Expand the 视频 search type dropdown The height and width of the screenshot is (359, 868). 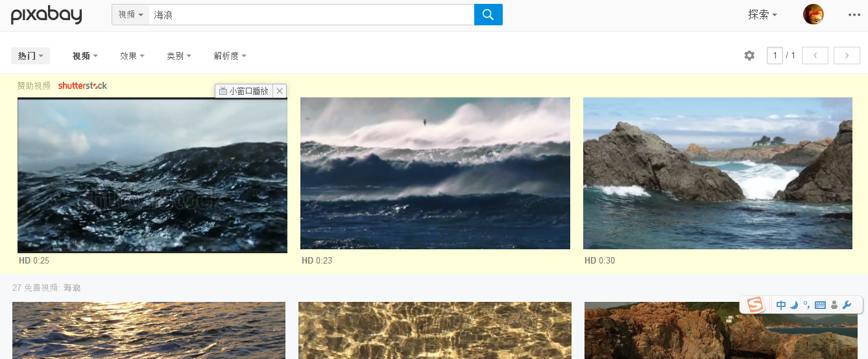click(x=130, y=14)
